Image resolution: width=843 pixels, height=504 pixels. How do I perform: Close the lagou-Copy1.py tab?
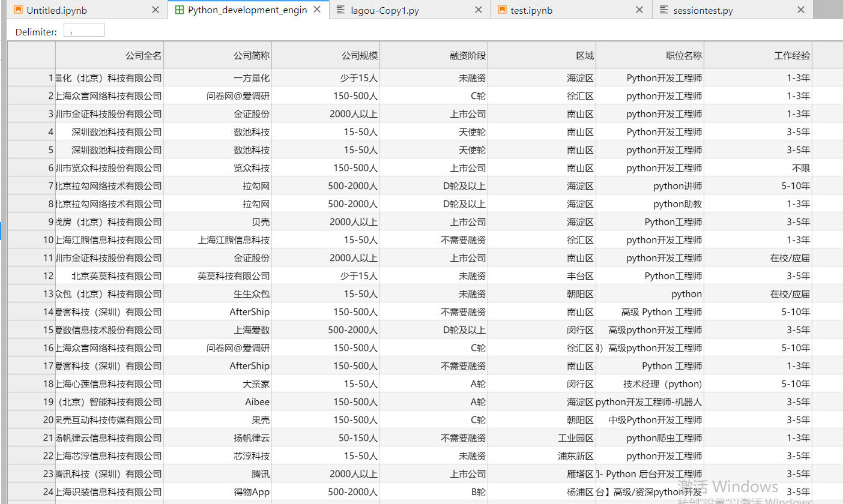click(479, 10)
